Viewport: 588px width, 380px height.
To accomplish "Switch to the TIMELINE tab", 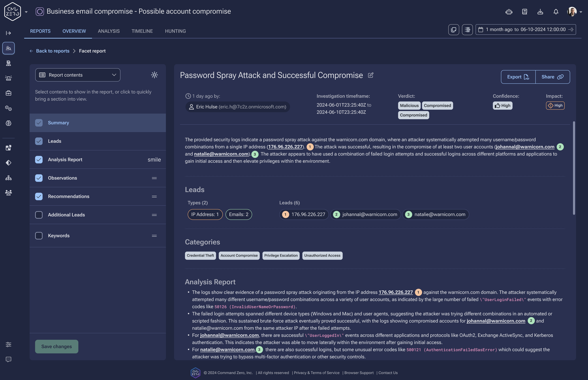I will click(x=142, y=31).
